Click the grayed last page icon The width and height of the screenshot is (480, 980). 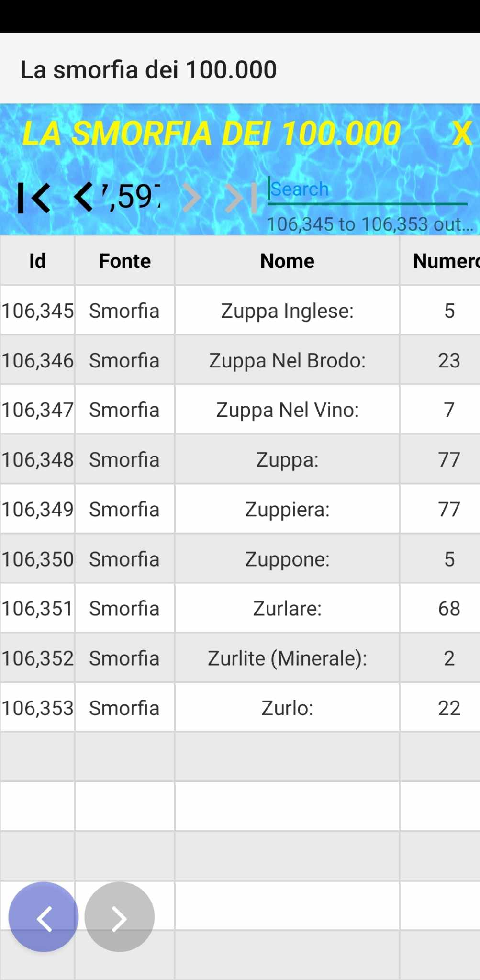click(x=242, y=198)
